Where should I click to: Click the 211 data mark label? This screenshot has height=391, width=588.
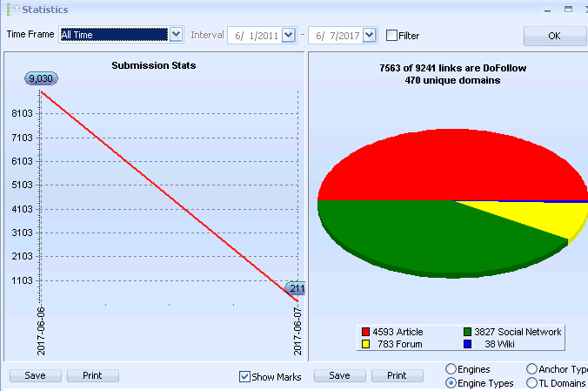296,288
